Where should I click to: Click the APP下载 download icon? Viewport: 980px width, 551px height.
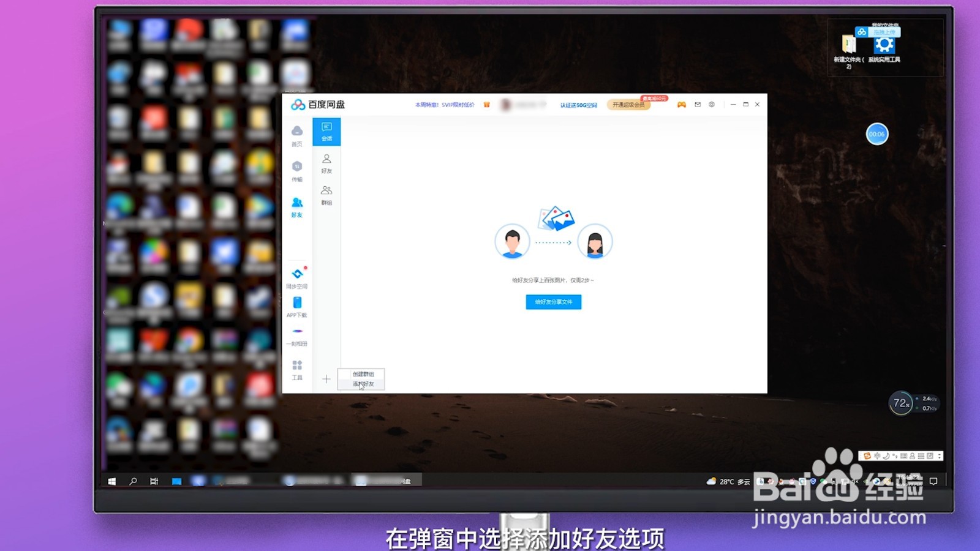point(297,306)
